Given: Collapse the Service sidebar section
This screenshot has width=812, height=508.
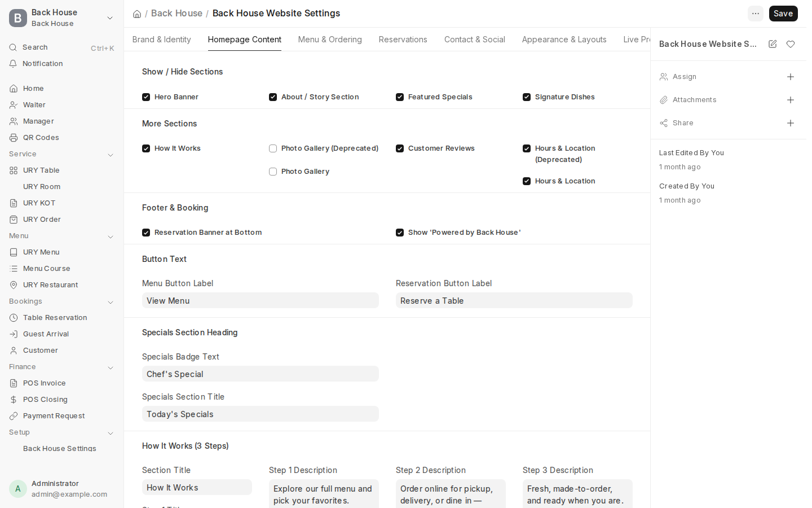Looking at the screenshot, I should pyautogui.click(x=111, y=155).
